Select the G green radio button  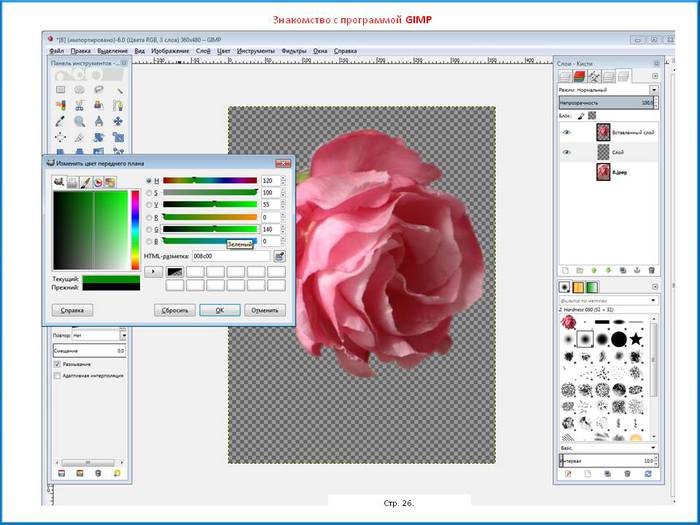tap(149, 229)
